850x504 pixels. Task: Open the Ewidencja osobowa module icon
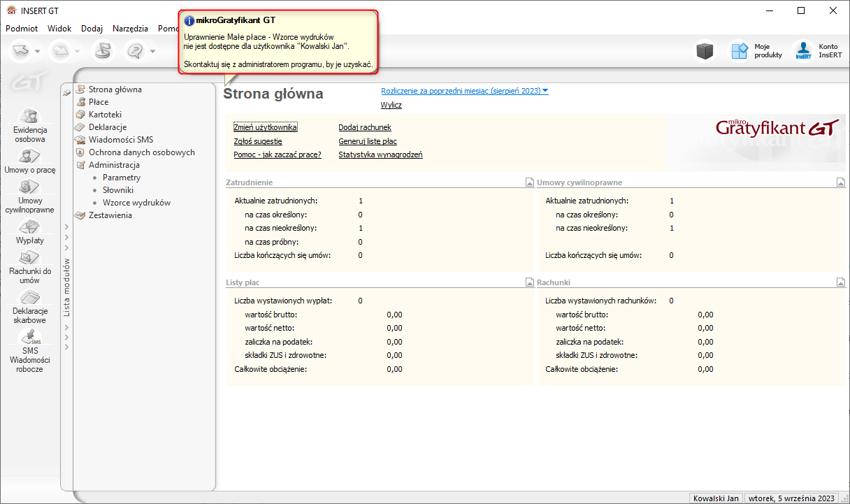click(x=30, y=116)
